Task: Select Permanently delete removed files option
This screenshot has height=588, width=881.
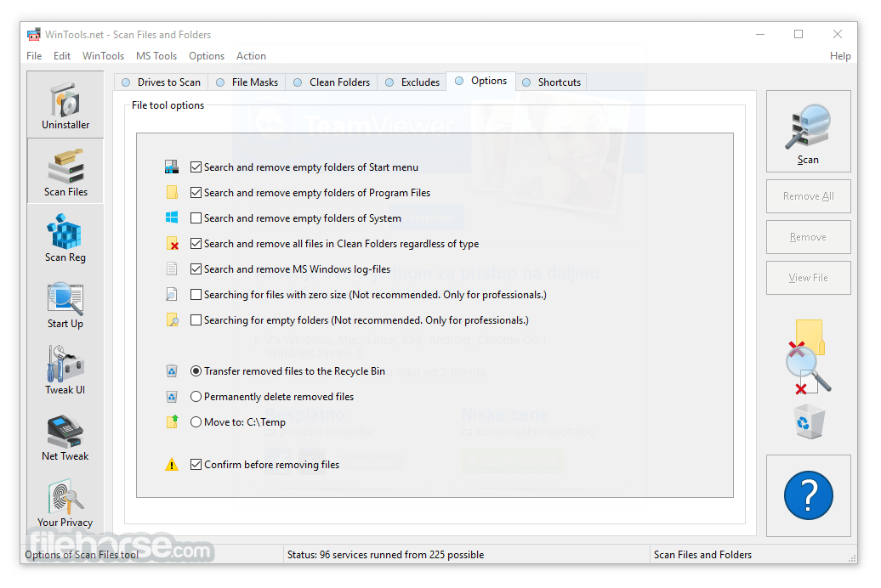Action: click(x=196, y=397)
